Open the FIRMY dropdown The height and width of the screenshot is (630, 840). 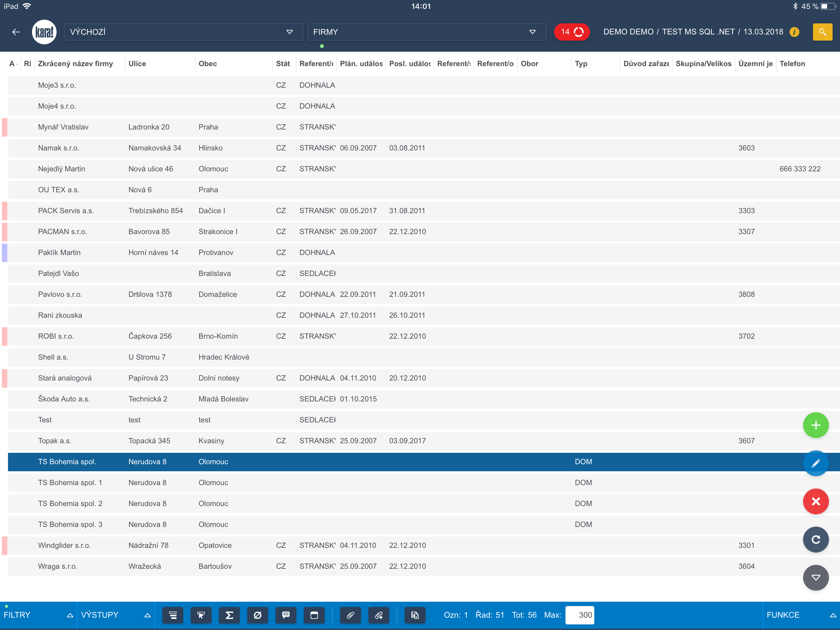click(x=426, y=32)
